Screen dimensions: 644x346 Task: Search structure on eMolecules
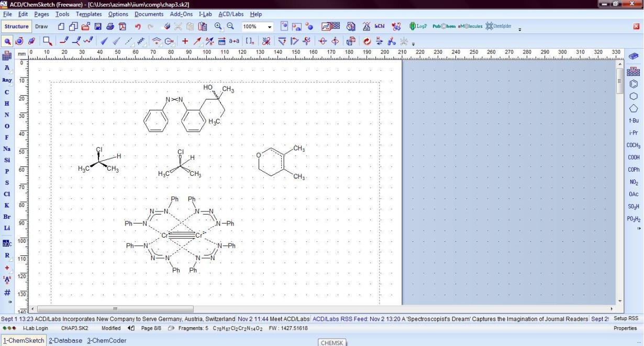coord(470,26)
